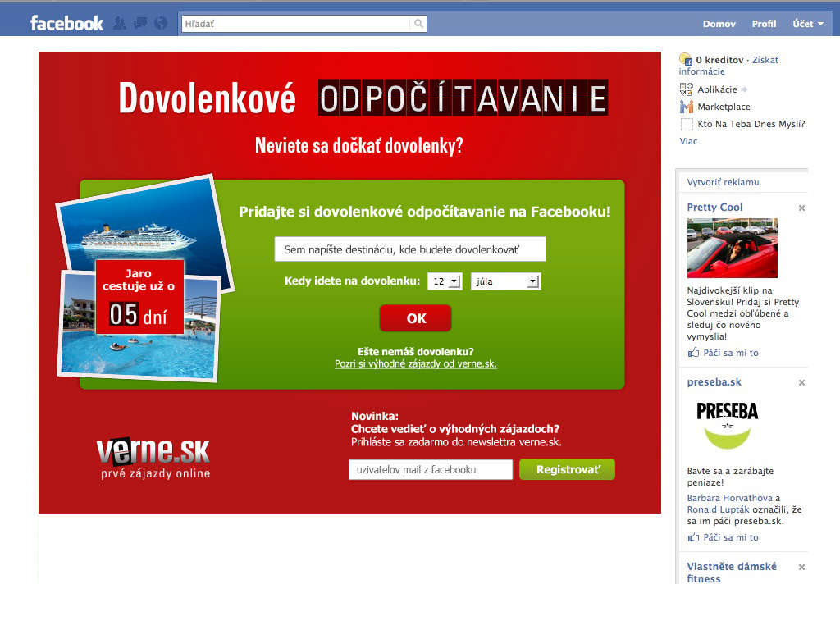The height and width of the screenshot is (630, 840).
Task: Click the 0 kreditov text
Action: pos(719,60)
